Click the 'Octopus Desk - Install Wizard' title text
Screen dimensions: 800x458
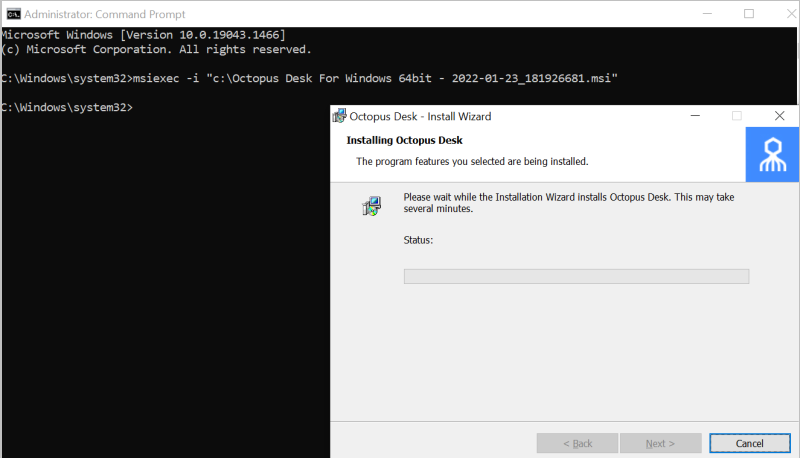pos(420,116)
